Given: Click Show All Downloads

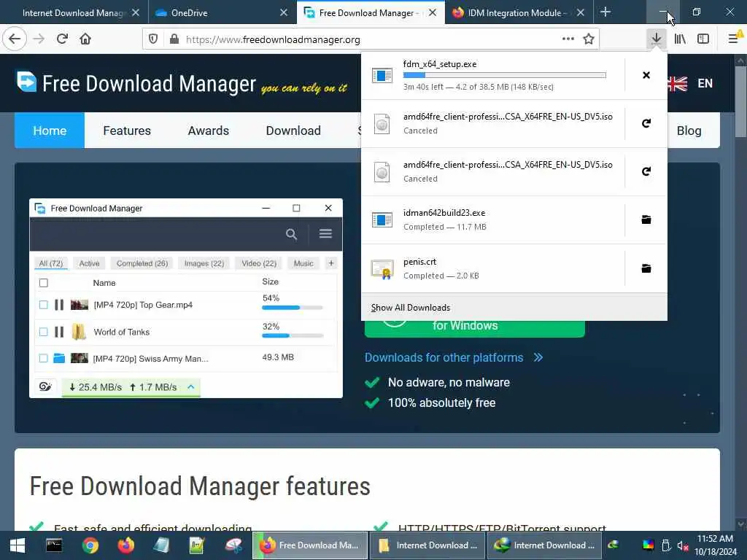Looking at the screenshot, I should click(x=410, y=308).
